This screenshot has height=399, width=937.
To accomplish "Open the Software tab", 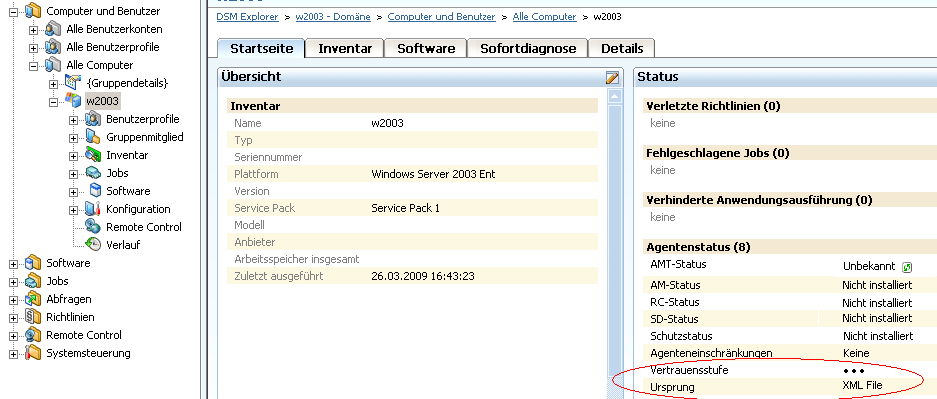I will [425, 48].
